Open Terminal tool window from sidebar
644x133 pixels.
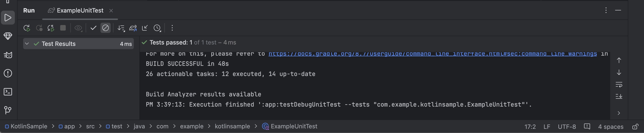coord(8,92)
